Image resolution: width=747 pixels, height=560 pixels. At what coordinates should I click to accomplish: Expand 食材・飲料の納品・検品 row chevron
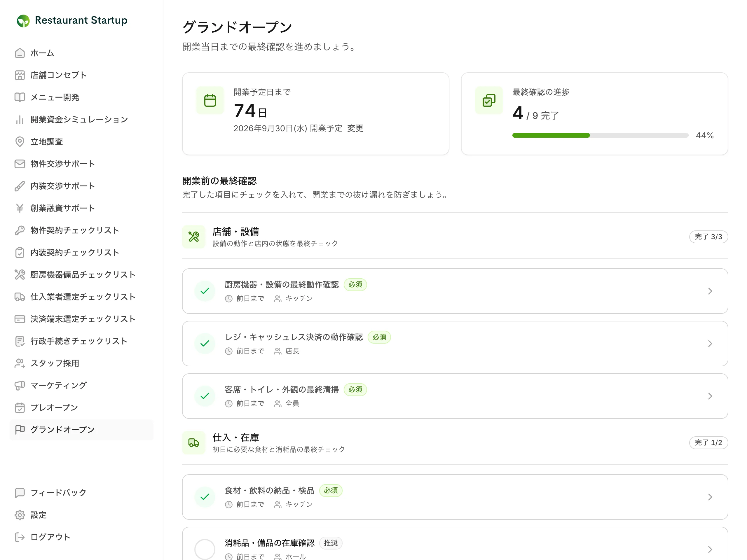(x=710, y=497)
